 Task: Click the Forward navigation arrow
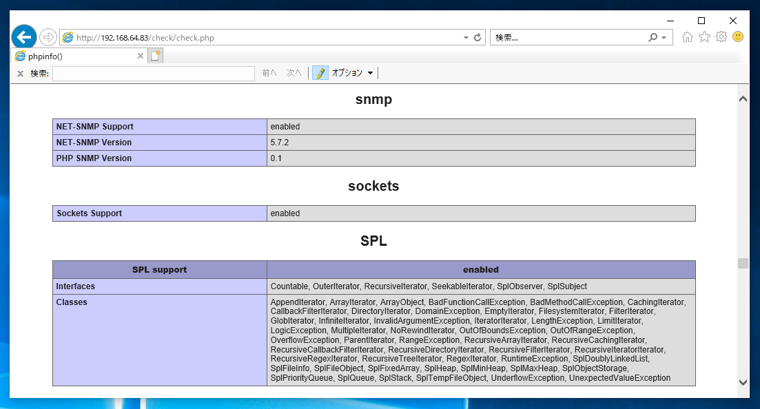(x=48, y=37)
